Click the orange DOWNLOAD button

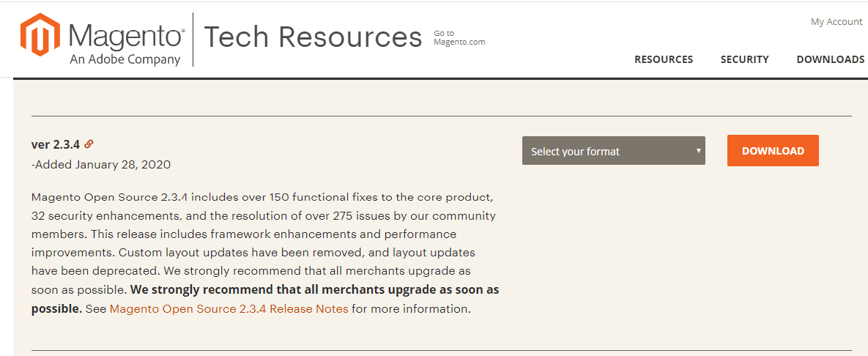773,151
